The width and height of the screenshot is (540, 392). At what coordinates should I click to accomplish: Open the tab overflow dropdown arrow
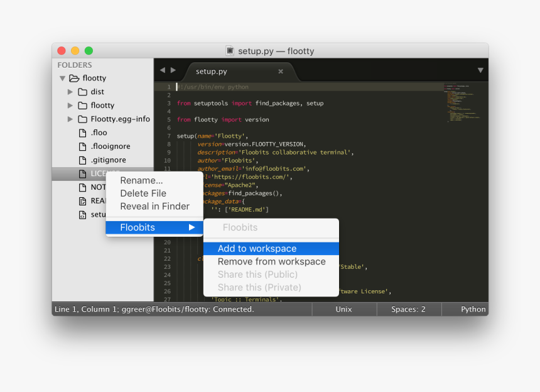pyautogui.click(x=480, y=70)
